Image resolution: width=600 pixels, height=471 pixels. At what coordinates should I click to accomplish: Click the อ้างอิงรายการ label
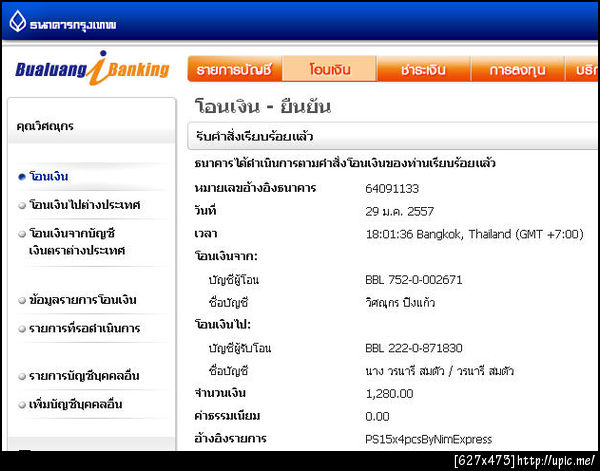click(230, 438)
